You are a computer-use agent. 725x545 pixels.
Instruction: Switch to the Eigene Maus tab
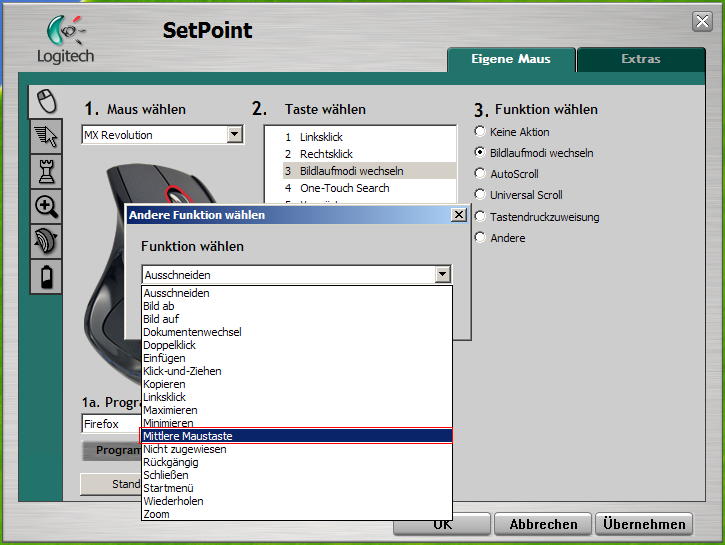tap(511, 59)
